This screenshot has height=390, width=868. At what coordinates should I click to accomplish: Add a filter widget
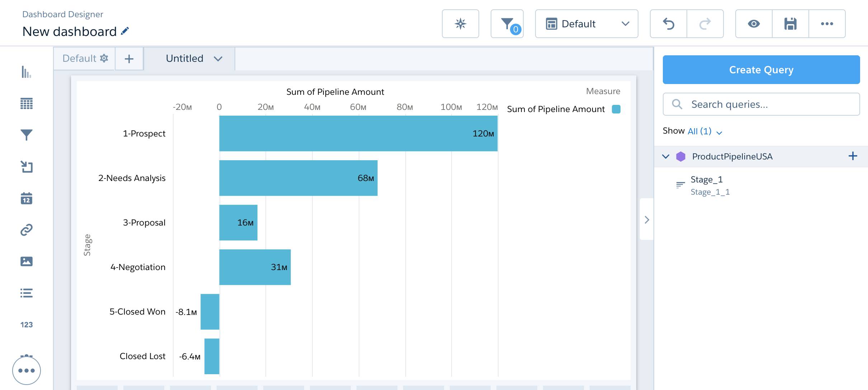pyautogui.click(x=27, y=135)
